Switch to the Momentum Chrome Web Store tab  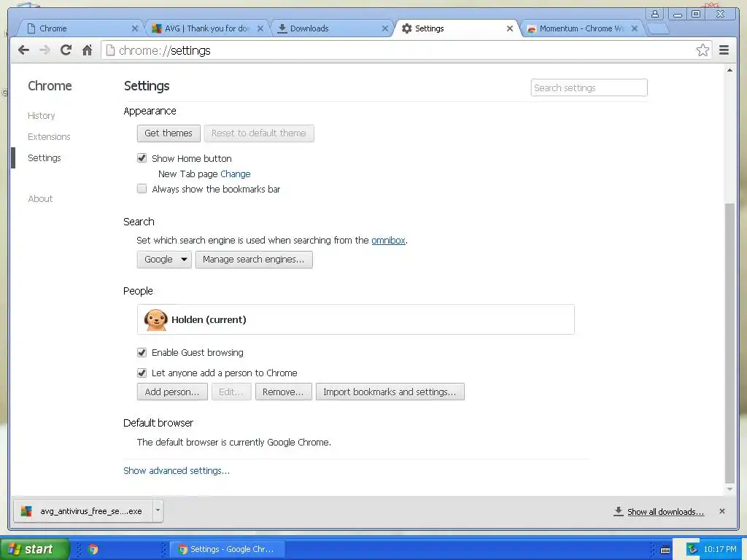581,28
